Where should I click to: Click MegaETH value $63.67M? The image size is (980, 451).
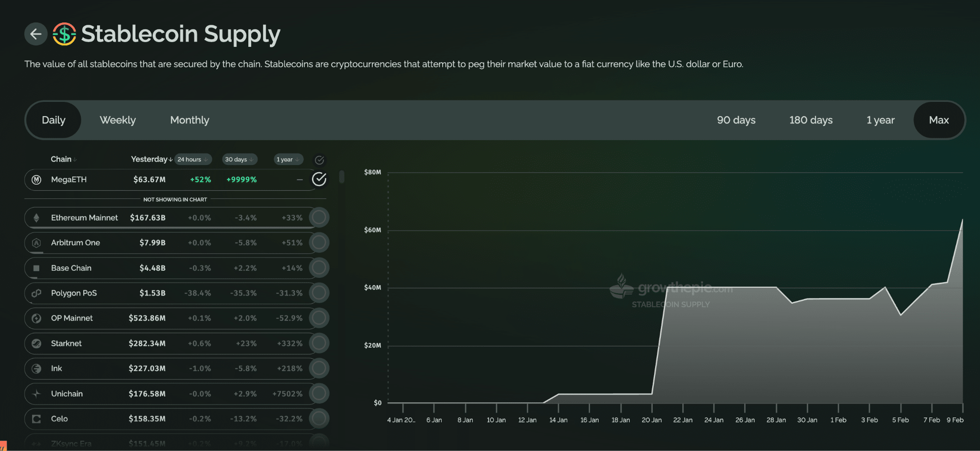click(149, 180)
